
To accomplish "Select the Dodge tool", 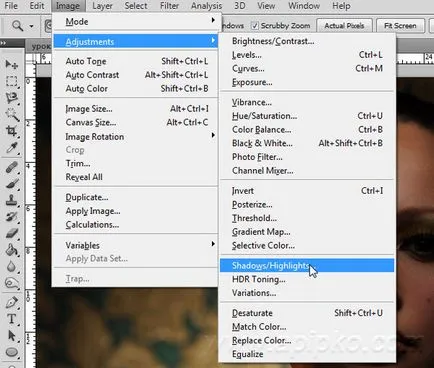I will pos(12,283).
